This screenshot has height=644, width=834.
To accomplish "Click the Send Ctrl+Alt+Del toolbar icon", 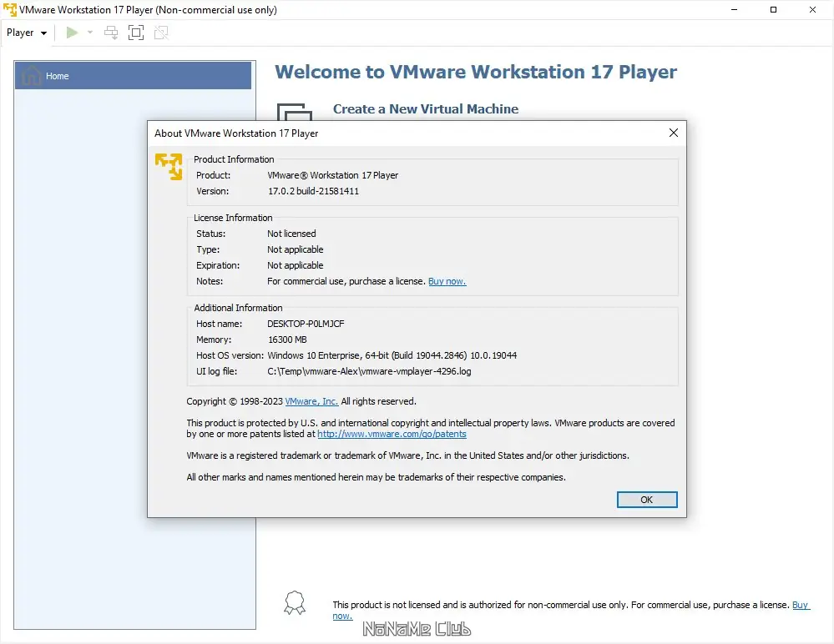I will [x=111, y=33].
